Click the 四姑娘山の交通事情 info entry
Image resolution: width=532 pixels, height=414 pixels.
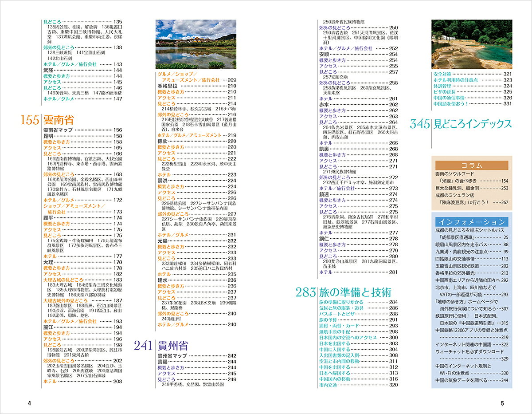tap(472, 259)
